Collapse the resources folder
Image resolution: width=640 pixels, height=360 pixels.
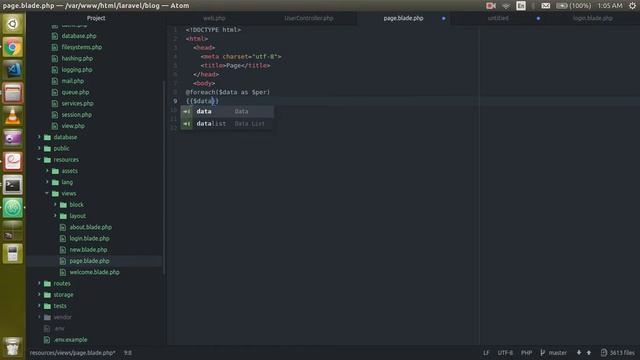(40, 160)
